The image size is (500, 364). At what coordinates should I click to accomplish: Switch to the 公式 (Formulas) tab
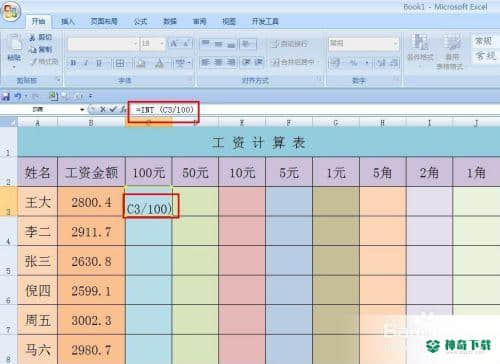pos(140,22)
